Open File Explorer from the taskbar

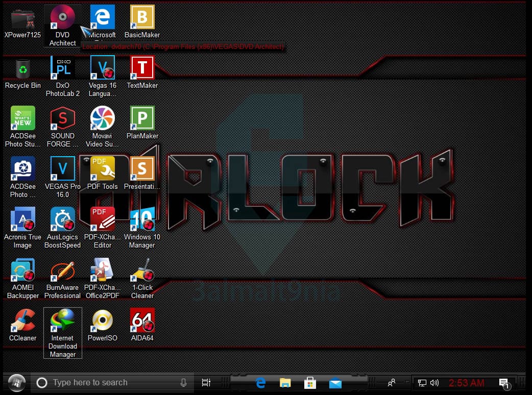[x=285, y=383]
